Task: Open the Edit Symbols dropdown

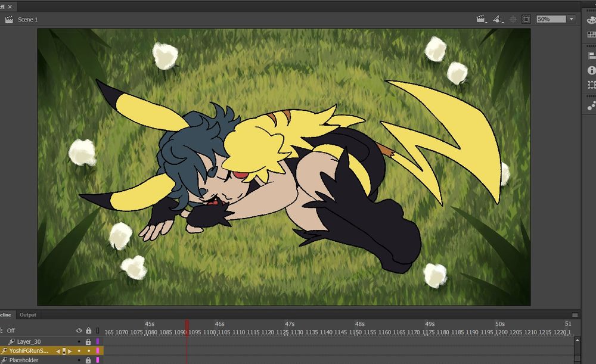Action: pyautogui.click(x=498, y=19)
